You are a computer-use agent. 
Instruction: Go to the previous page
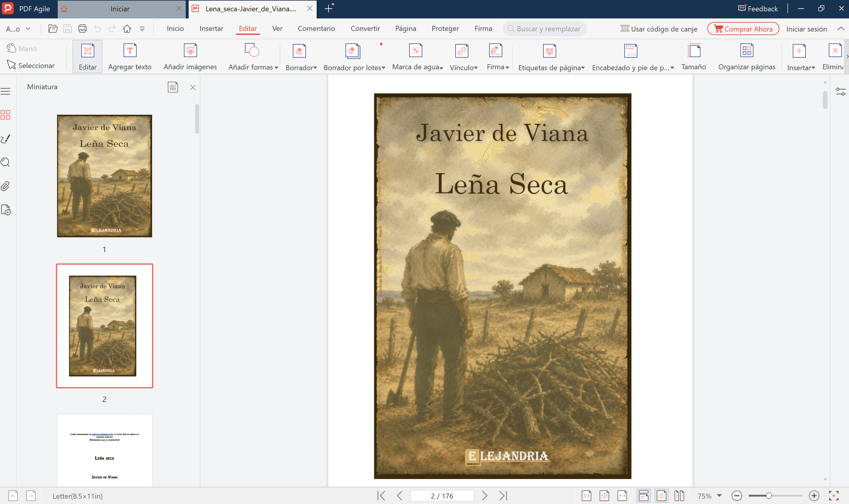click(x=400, y=496)
